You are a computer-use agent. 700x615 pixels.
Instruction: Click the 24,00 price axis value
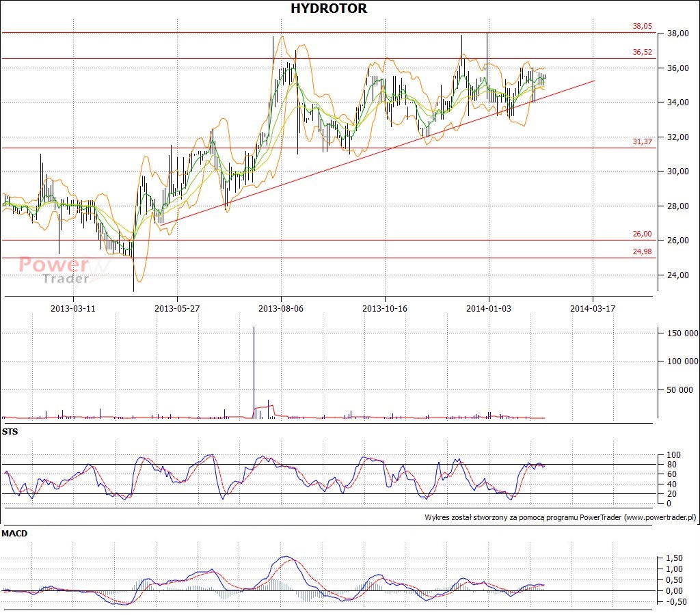coord(677,275)
